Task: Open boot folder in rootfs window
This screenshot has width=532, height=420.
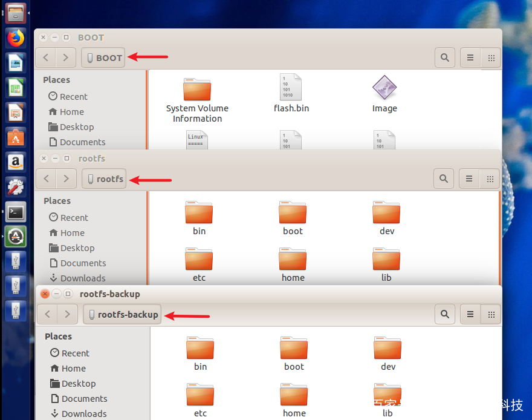Action: point(293,218)
